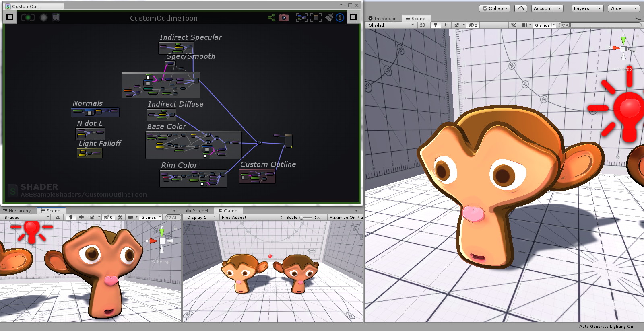Toggle scene lighting in the right Scene view
This screenshot has height=331, width=644.
436,25
